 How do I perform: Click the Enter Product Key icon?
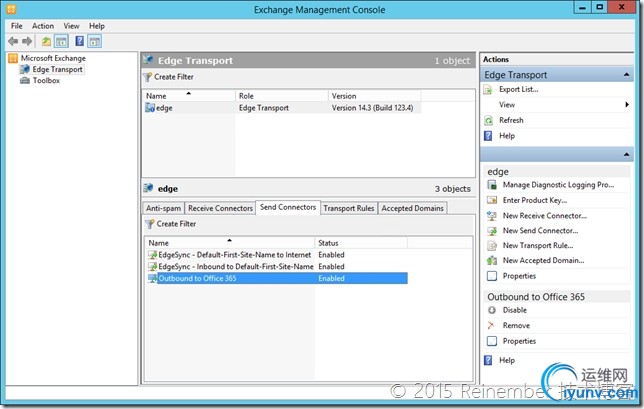(492, 200)
